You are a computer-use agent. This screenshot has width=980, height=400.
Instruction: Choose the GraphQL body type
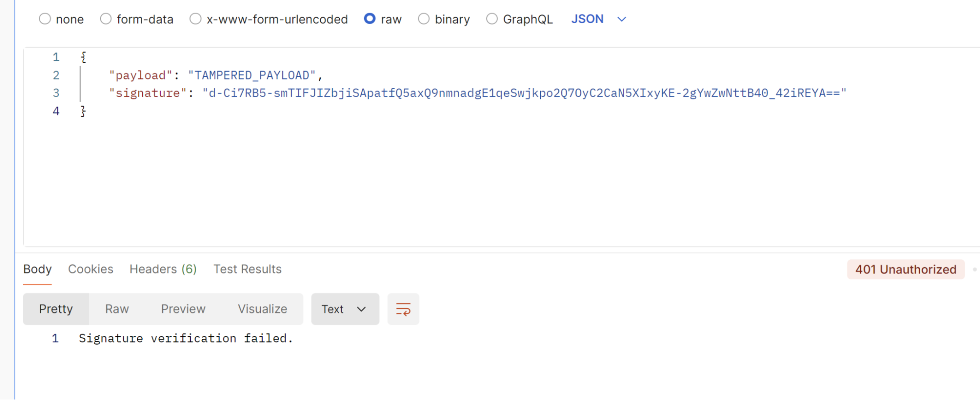pyautogui.click(x=492, y=19)
